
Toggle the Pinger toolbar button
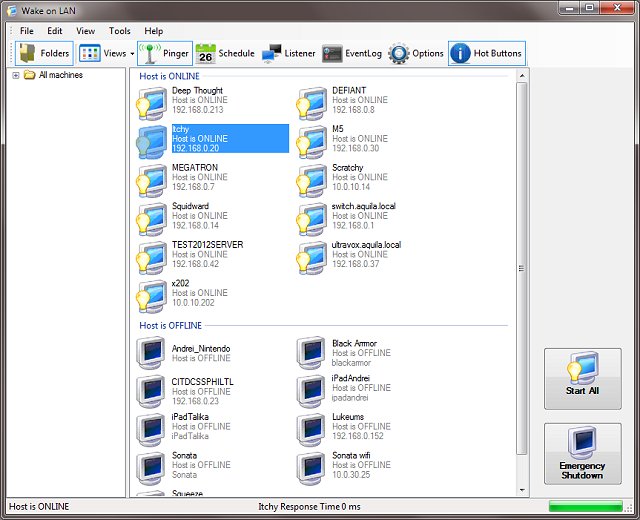click(x=164, y=53)
